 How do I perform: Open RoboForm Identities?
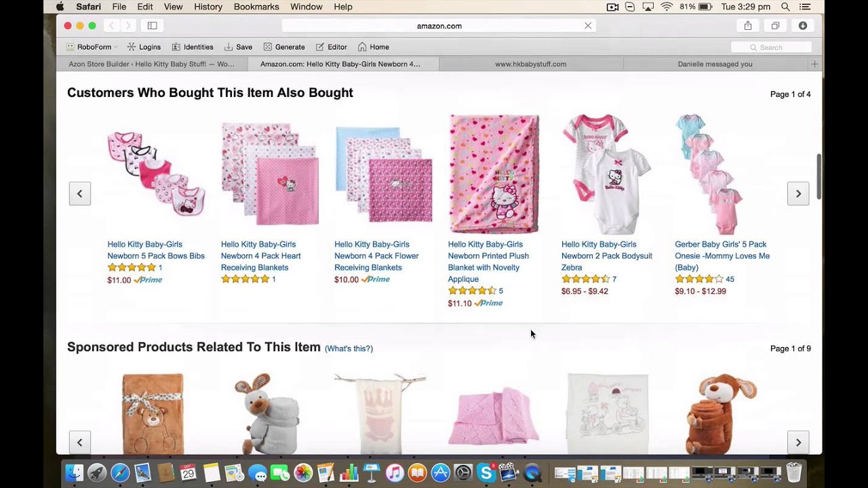pos(193,47)
